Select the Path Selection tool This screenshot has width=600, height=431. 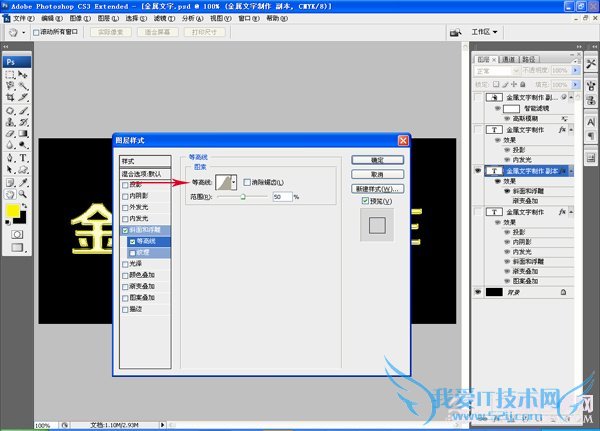(x=10, y=170)
